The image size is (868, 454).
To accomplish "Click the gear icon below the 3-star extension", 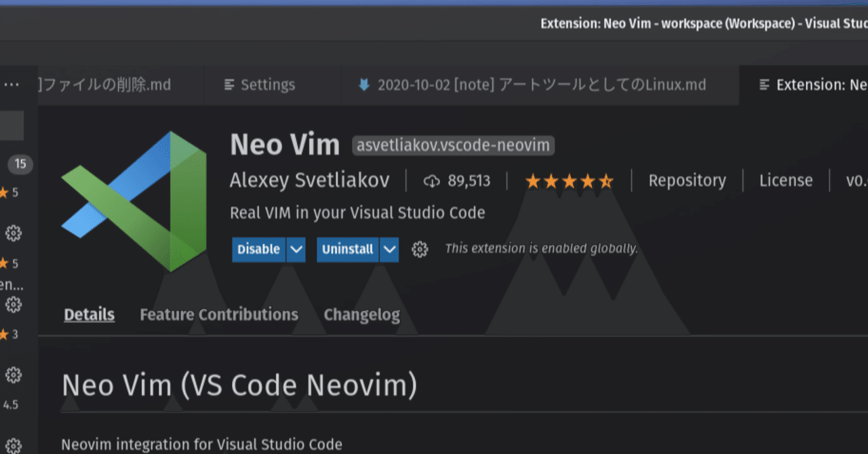I will [14, 375].
